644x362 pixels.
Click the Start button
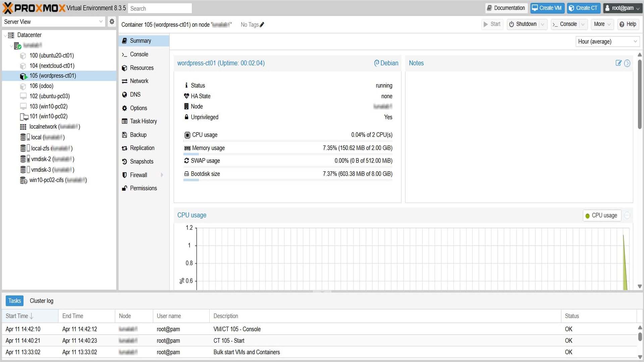pos(492,24)
